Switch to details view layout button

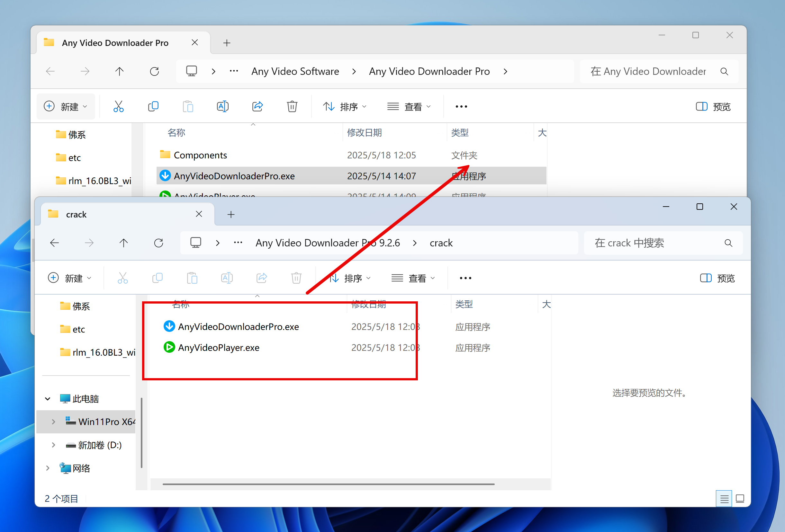724,499
